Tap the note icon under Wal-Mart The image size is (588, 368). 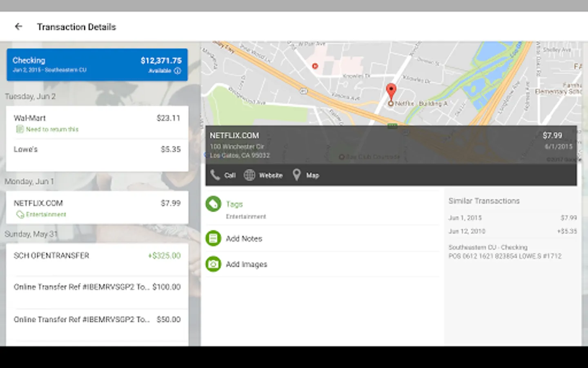click(x=20, y=129)
